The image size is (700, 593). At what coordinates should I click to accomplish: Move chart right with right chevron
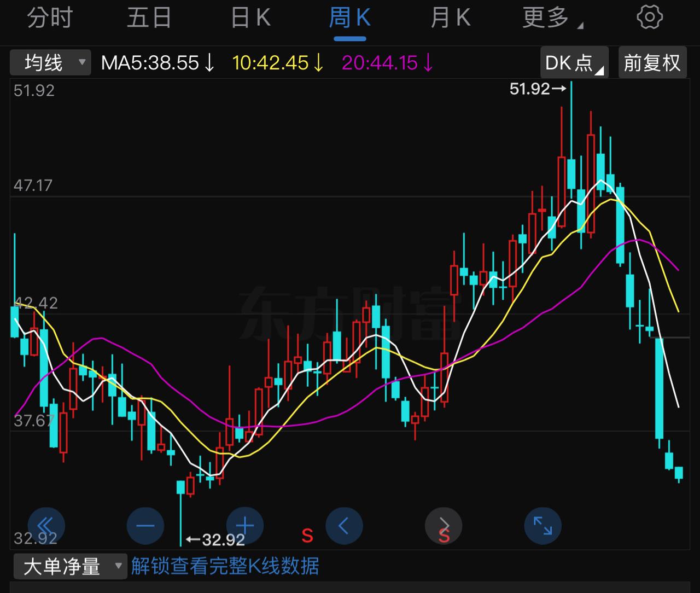444,526
